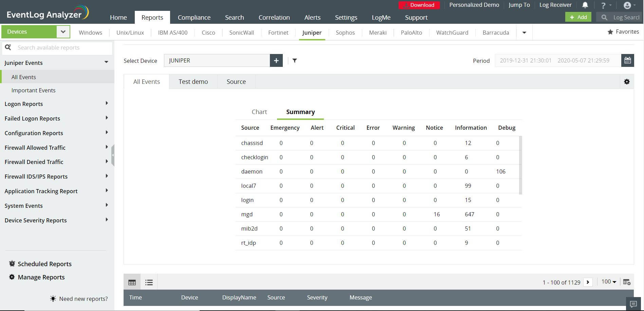Viewport: 644px width, 311px height.
Task: Open Jump To link
Action: pos(519,5)
